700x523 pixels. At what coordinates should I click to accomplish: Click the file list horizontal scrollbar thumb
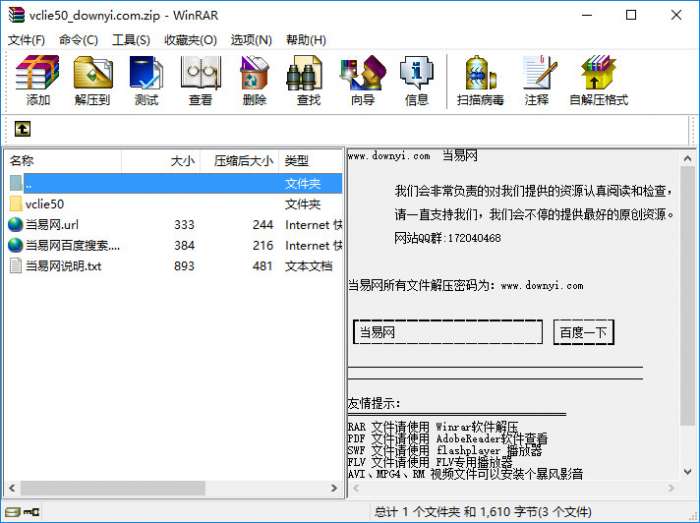tap(112, 488)
